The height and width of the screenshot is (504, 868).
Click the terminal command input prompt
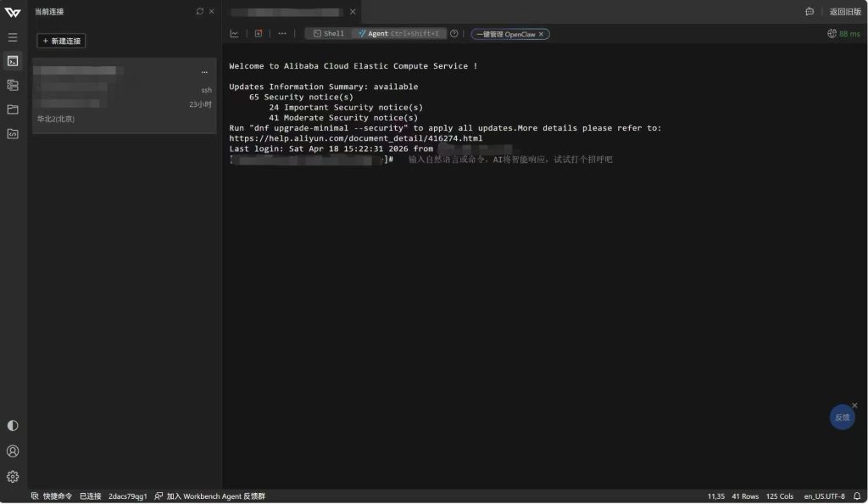point(509,160)
